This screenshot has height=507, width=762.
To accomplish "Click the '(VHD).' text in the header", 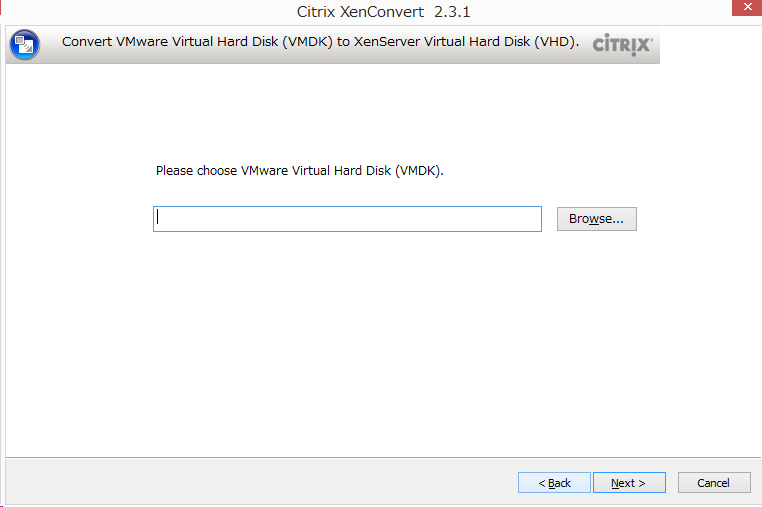I will (x=556, y=42).
